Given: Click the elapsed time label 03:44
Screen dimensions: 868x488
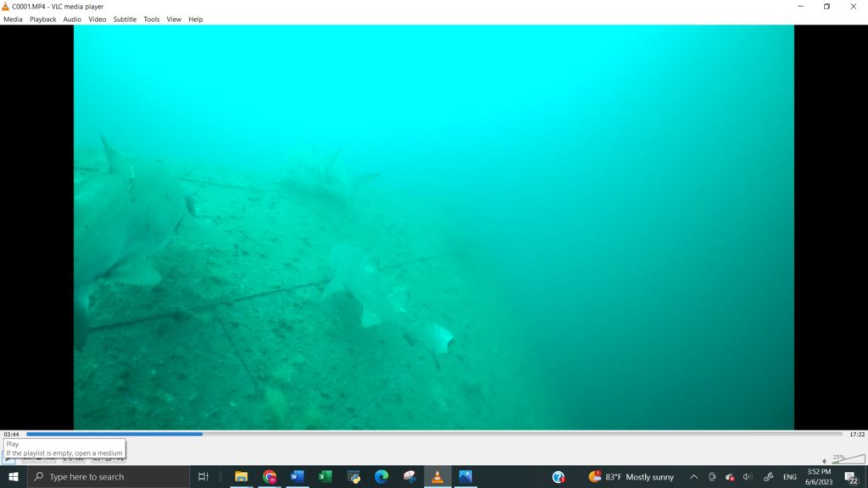Looking at the screenshot, I should point(11,435).
